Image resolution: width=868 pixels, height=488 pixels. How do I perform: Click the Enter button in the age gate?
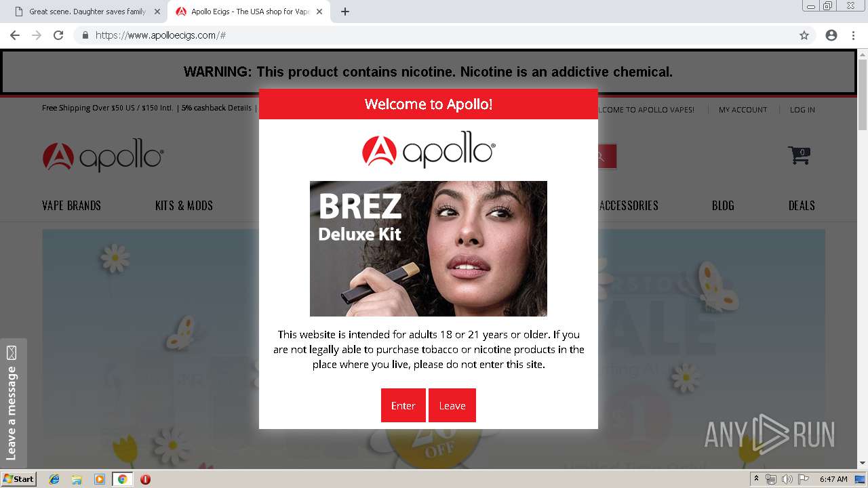coord(403,405)
